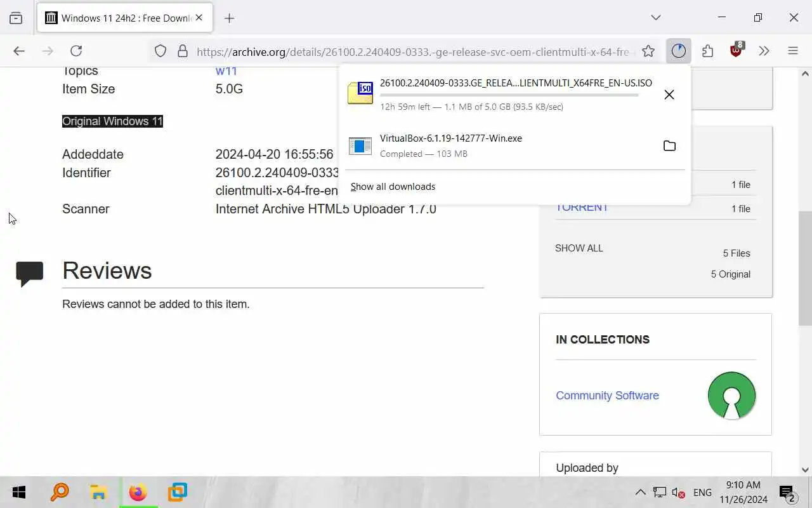The height and width of the screenshot is (508, 812).
Task: Open ENG language input selector
Action: (702, 493)
